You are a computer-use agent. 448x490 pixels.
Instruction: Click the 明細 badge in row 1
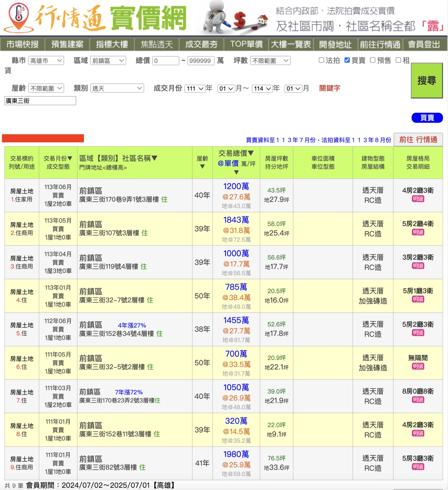coord(418,199)
